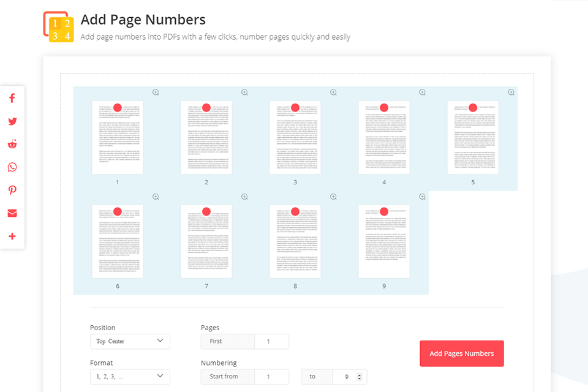The width and height of the screenshot is (588, 392).
Task: Select page 7 thumbnail
Action: (206, 241)
